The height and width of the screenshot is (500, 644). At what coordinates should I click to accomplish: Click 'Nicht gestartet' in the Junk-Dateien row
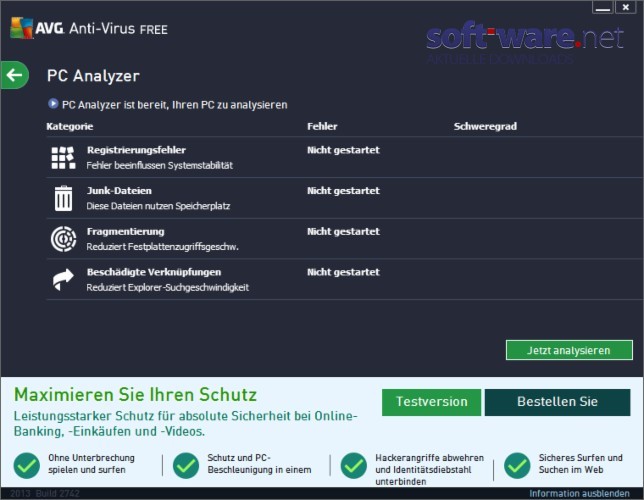click(x=343, y=191)
